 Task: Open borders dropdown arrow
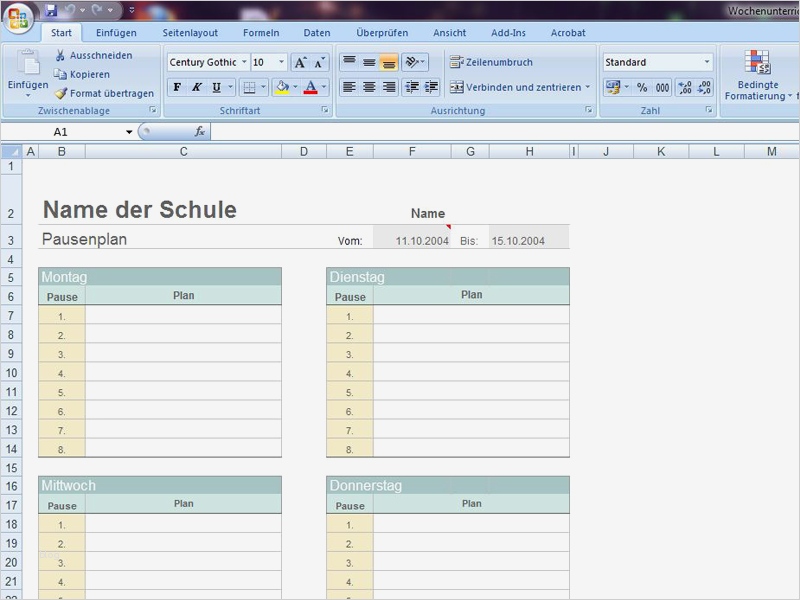263,87
